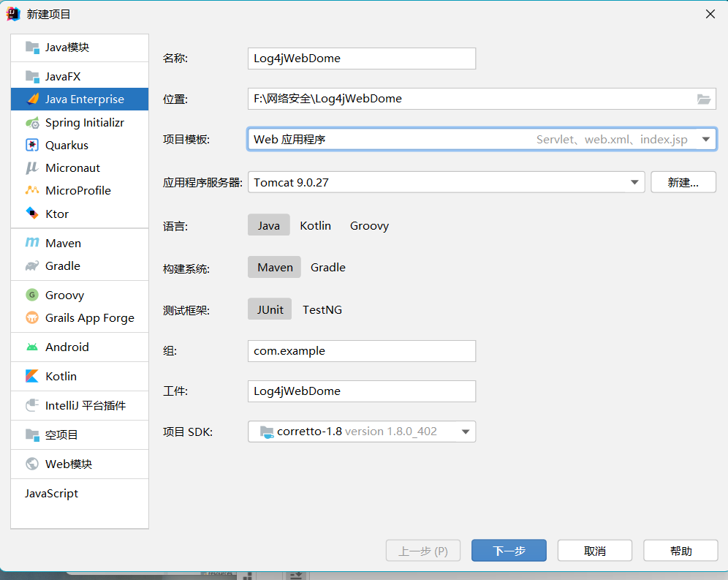Viewport: 728px width, 580px height.
Task: Browse for project location with folder icon
Action: pyautogui.click(x=704, y=99)
